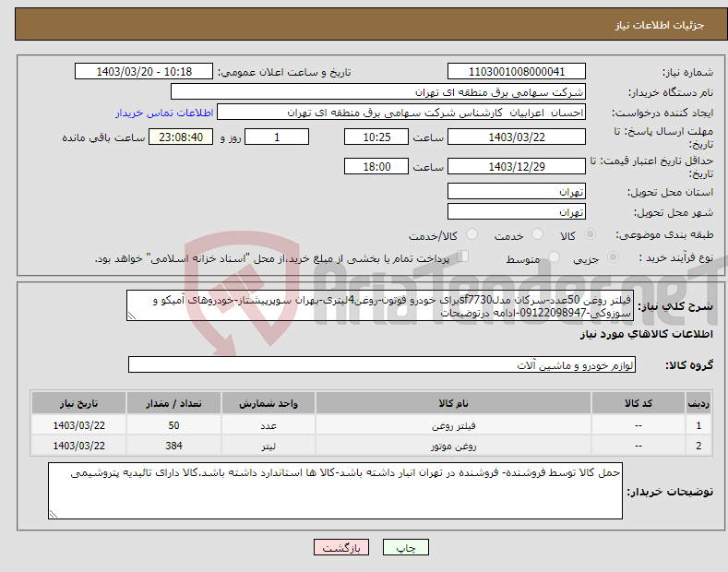Click the announcement date field 1403/03/20 - 10:18
The width and height of the screenshot is (728, 572).
click(144, 72)
